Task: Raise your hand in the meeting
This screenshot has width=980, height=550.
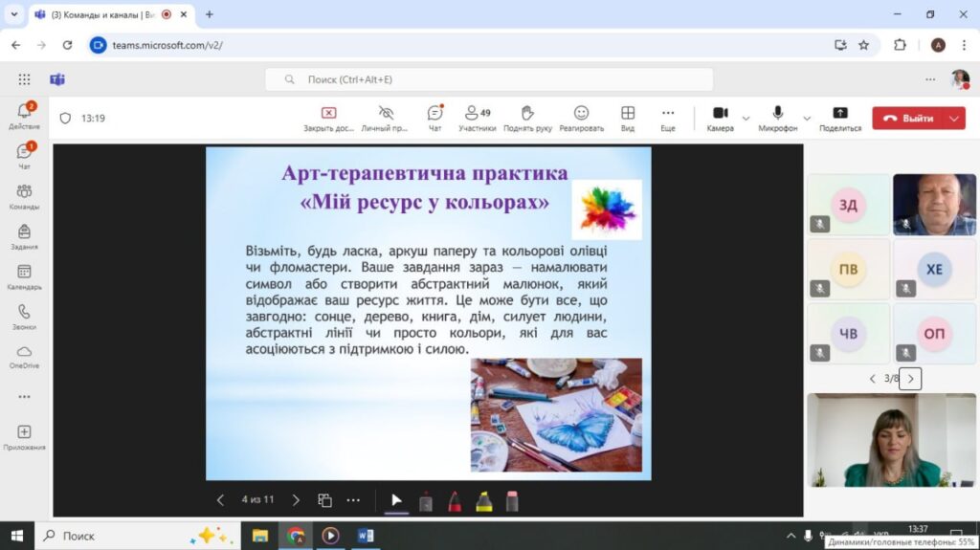Action: [527, 118]
